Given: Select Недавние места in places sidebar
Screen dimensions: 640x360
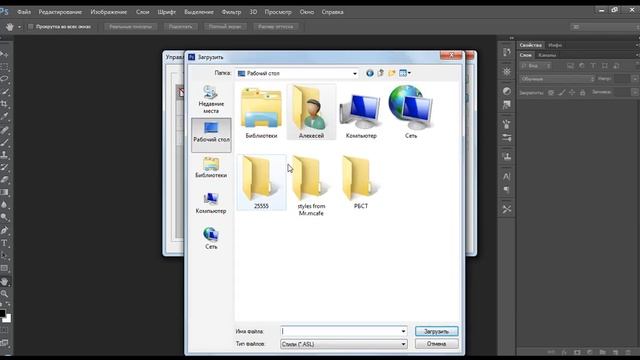Looking at the screenshot, I should pyautogui.click(x=211, y=99).
